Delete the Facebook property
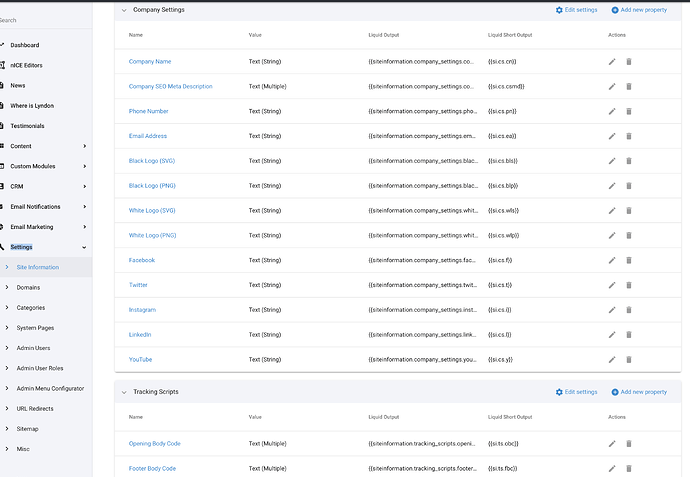690x477 pixels. (x=629, y=261)
